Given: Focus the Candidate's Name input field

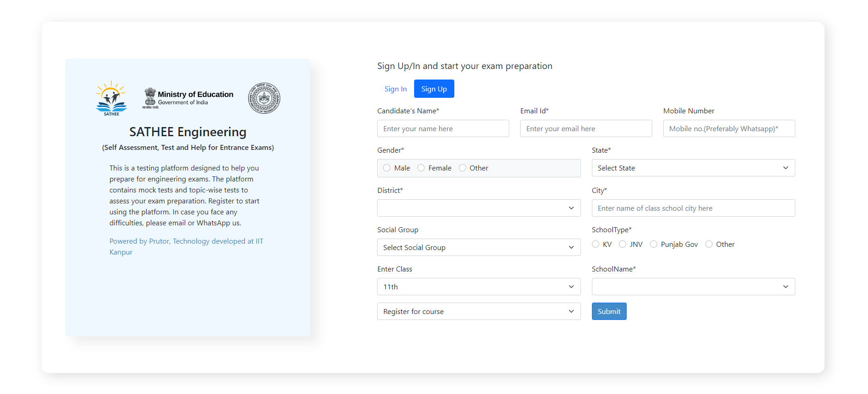Looking at the screenshot, I should (x=443, y=128).
